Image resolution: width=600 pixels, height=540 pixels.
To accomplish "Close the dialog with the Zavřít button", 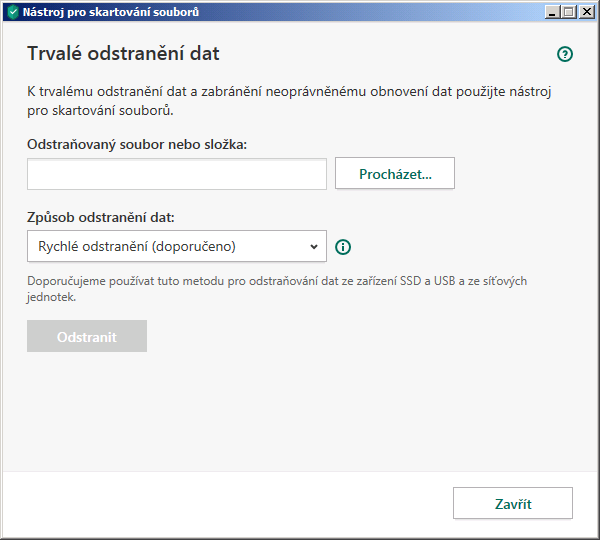I will (x=513, y=503).
